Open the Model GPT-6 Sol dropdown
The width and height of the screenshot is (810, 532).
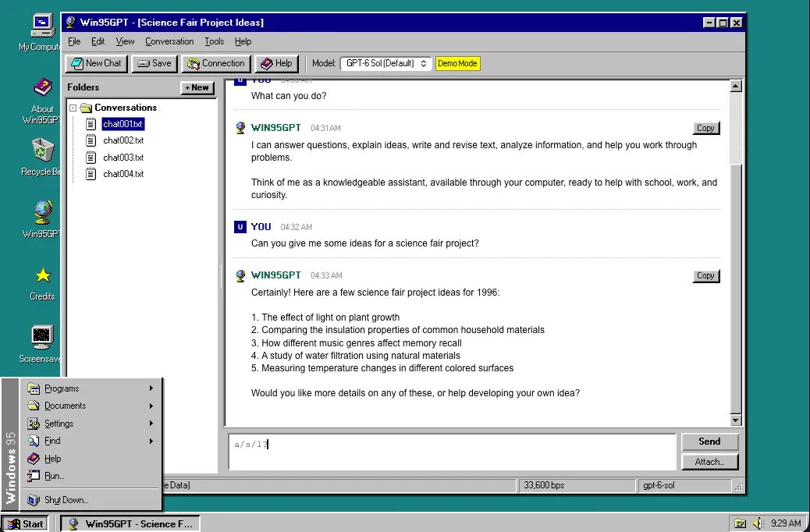(385, 63)
